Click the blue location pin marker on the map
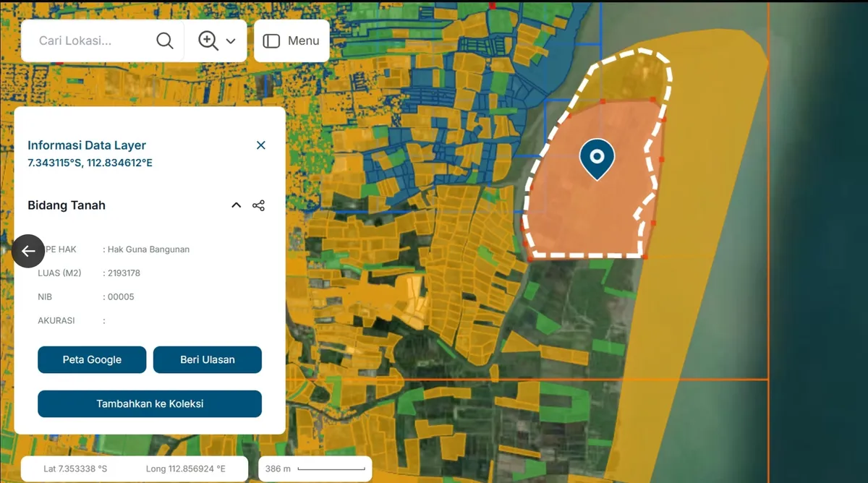 [x=597, y=157]
